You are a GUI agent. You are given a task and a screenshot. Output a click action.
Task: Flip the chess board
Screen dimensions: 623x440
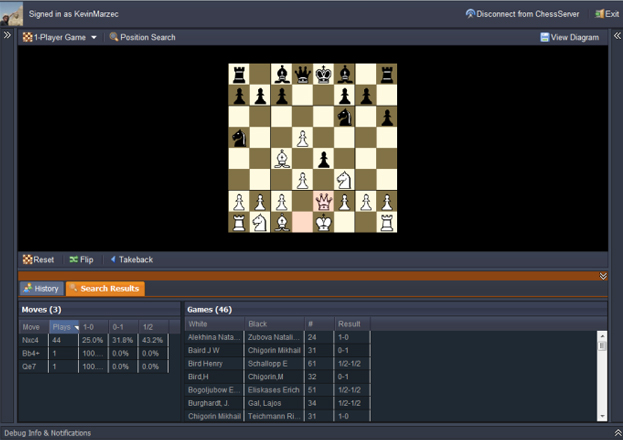pos(80,259)
